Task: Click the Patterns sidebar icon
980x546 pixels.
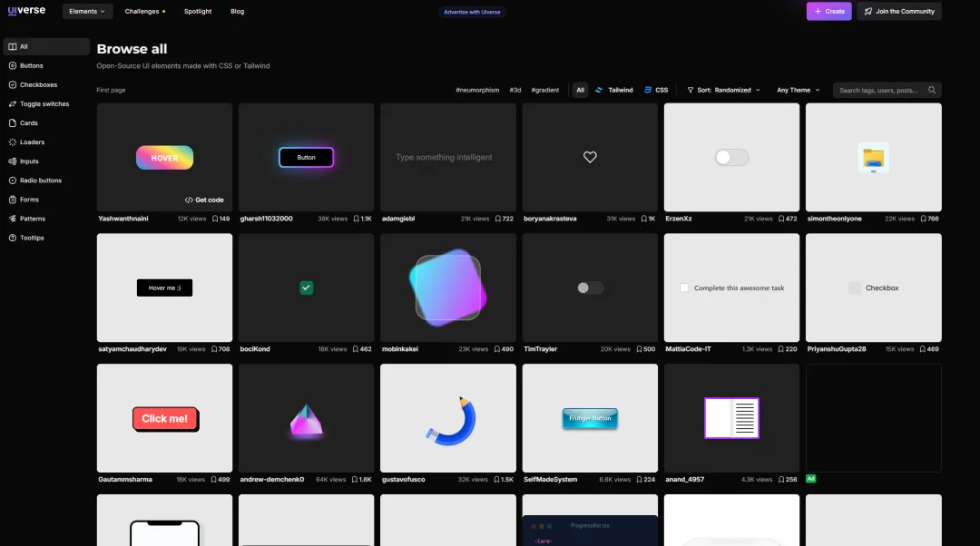Action: coord(13,219)
